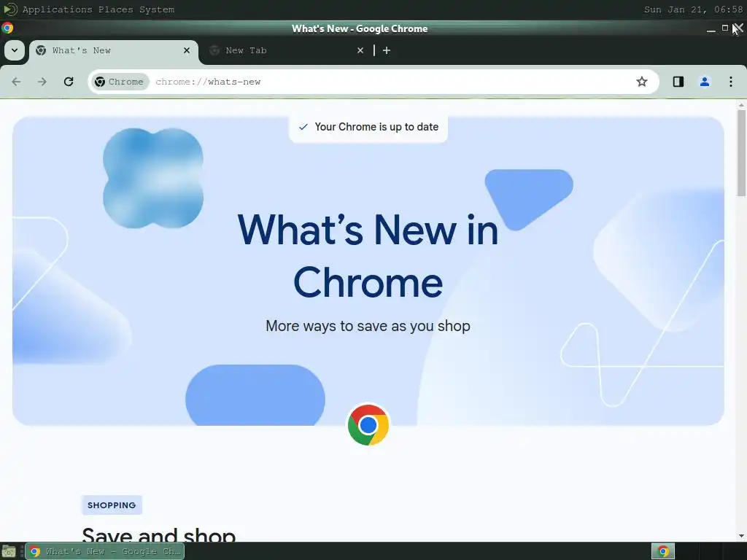Click the date and time in the panel
The height and width of the screenshot is (560, 747).
[693, 9]
